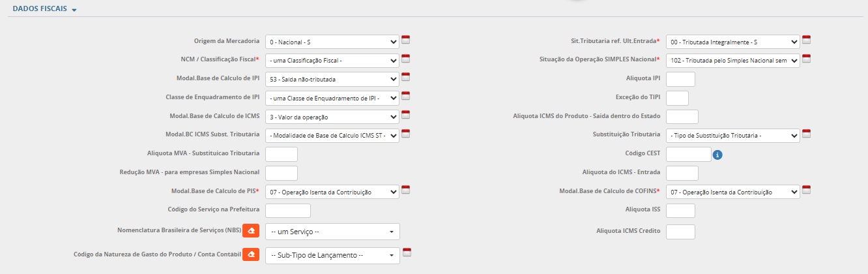
Task: Open the Origem da Mercadoria dropdown
Action: coord(332,42)
